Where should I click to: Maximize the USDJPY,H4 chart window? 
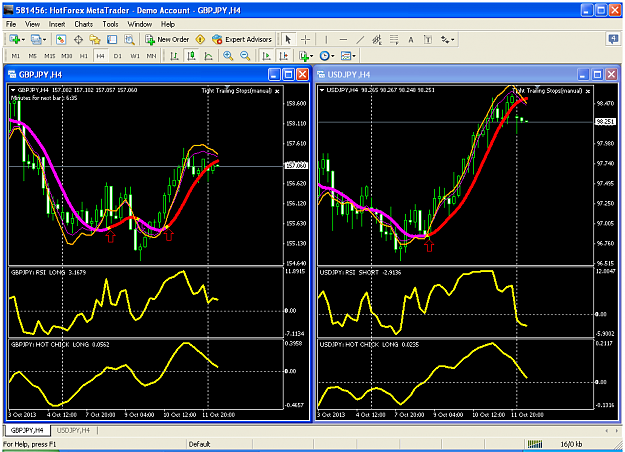597,75
